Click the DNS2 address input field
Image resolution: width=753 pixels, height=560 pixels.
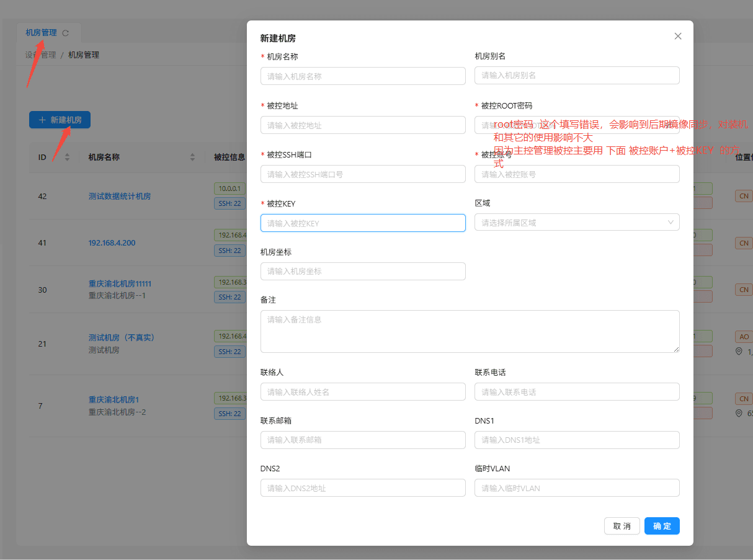pos(363,487)
